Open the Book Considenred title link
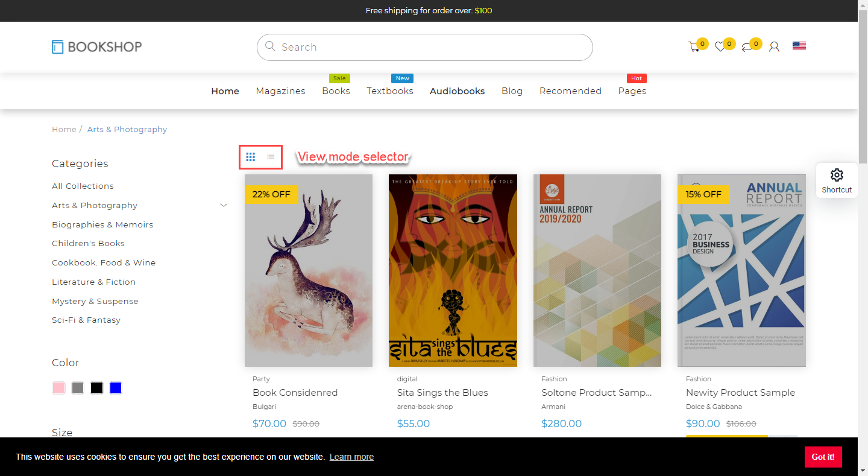This screenshot has width=868, height=476. pyautogui.click(x=295, y=393)
